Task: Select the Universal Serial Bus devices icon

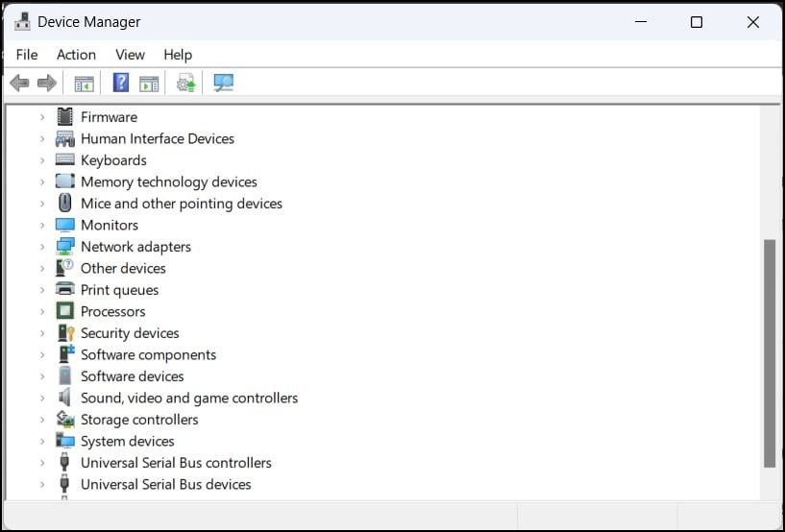Action: [x=64, y=484]
